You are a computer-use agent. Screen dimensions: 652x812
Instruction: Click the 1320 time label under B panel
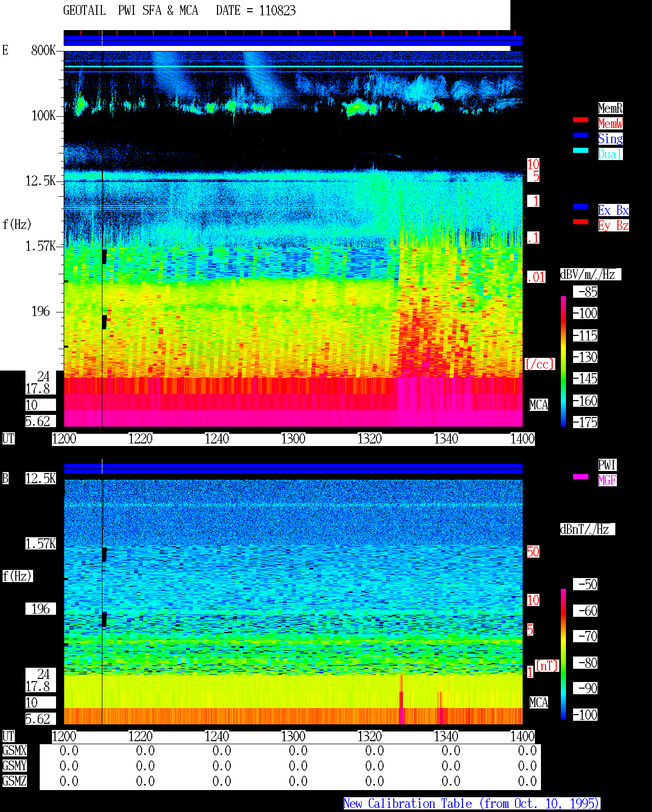pos(370,737)
